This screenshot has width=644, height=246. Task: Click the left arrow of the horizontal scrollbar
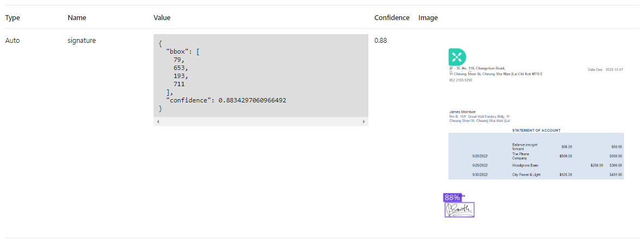[157, 122]
